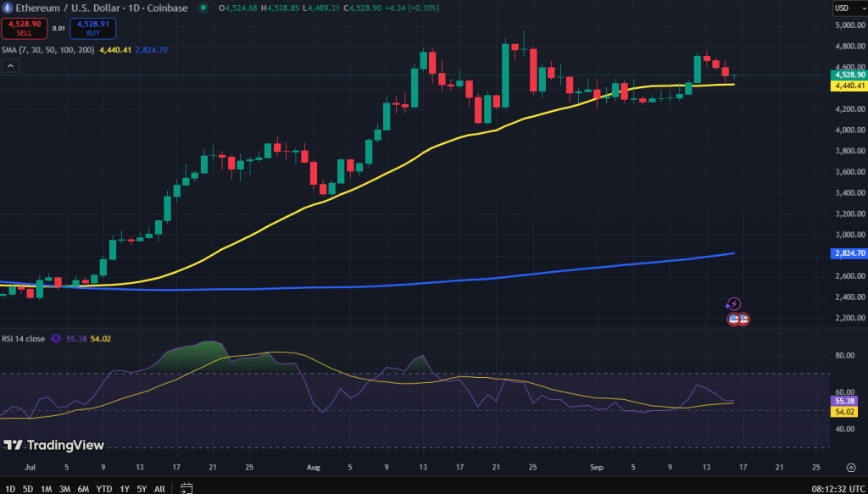The image size is (868, 494).
Task: Collapse the indicator legend via chevron arrow
Action: coord(8,64)
